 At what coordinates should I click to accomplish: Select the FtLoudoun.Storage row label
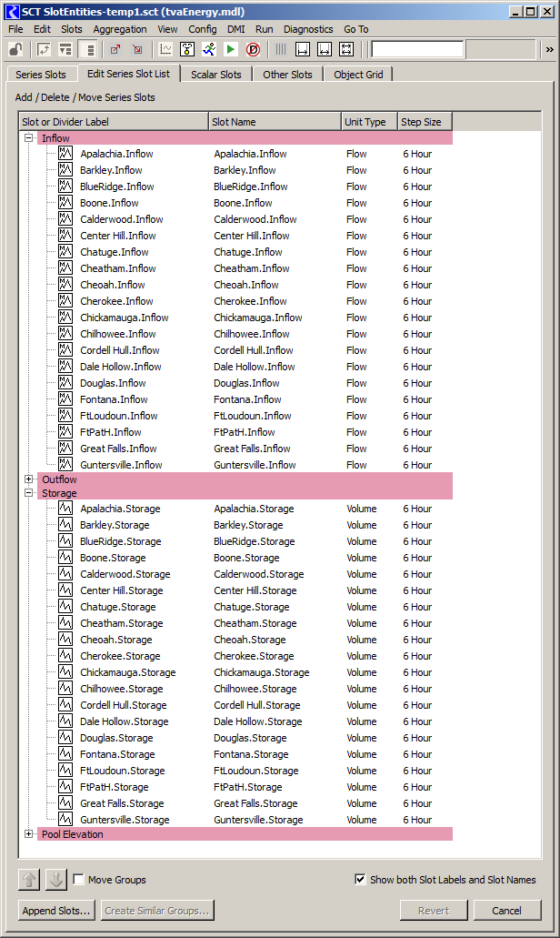coord(123,771)
